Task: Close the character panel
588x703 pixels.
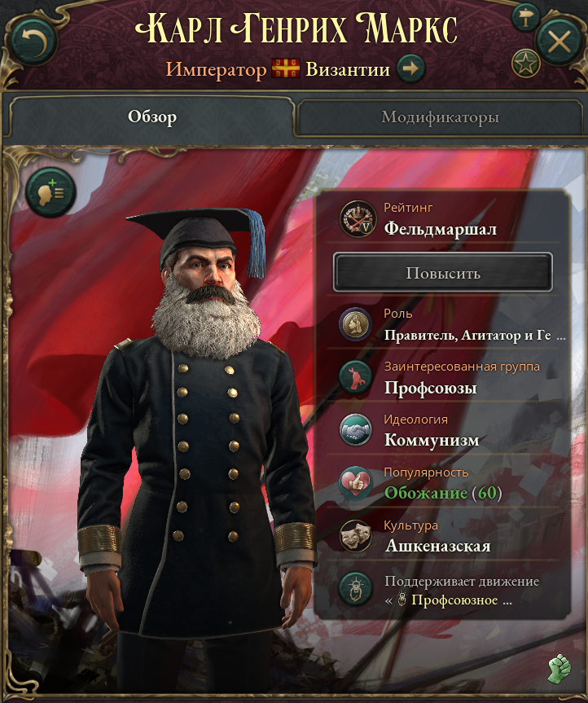Action: click(559, 42)
